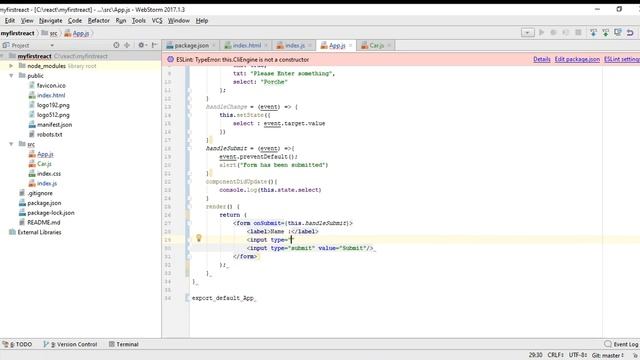
Task: Click the ESLint settings link
Action: pyautogui.click(x=622, y=60)
